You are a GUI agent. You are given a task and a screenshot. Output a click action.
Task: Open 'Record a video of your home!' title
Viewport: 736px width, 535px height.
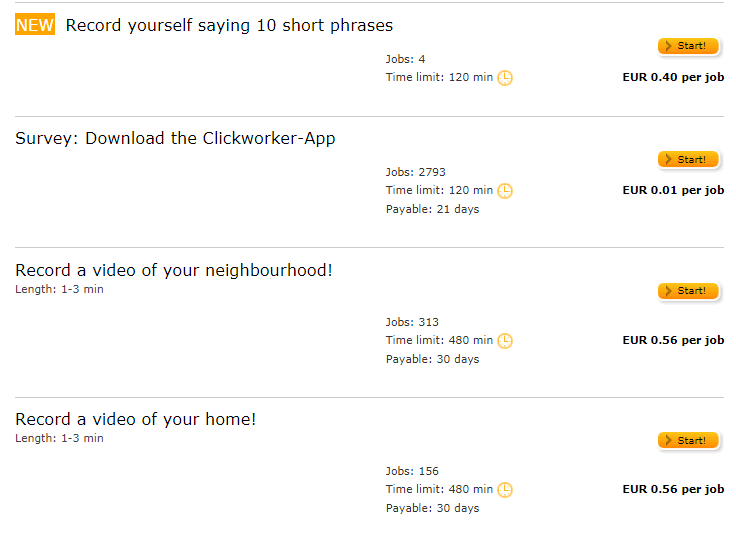click(136, 420)
